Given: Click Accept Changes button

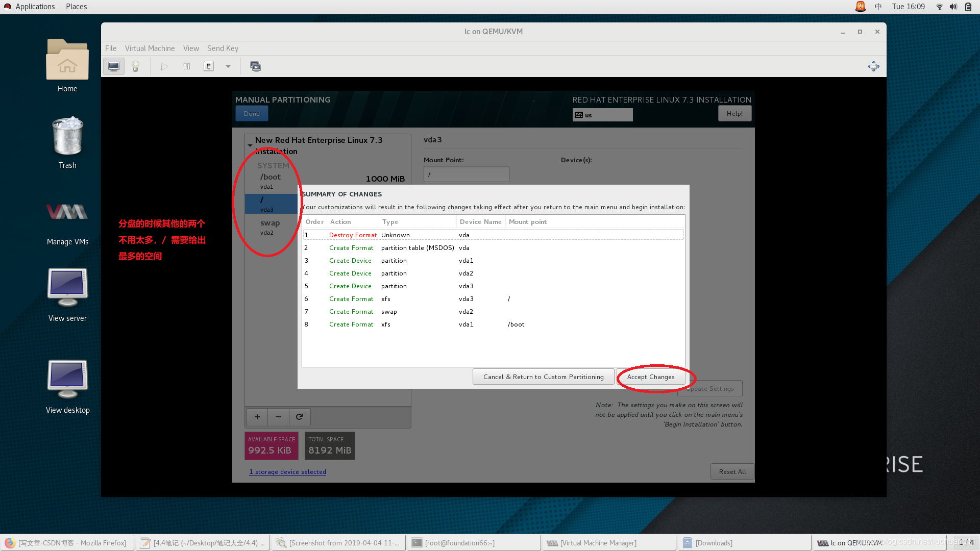Looking at the screenshot, I should coord(651,377).
